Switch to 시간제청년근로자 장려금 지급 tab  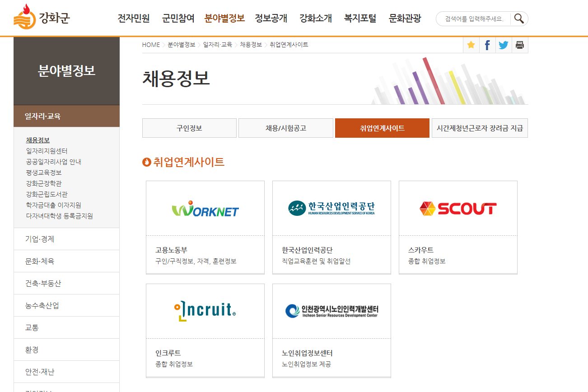click(x=480, y=128)
